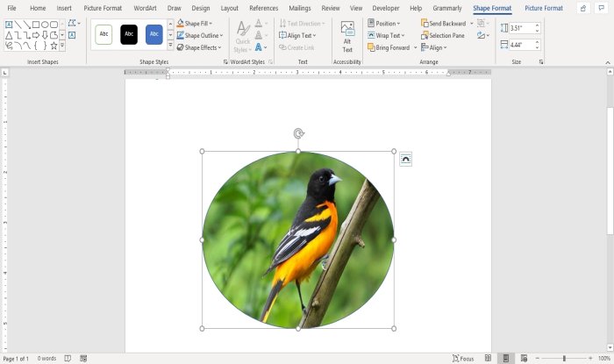The width and height of the screenshot is (614, 364).
Task: Open the Size dialog launcher
Action: (x=541, y=62)
